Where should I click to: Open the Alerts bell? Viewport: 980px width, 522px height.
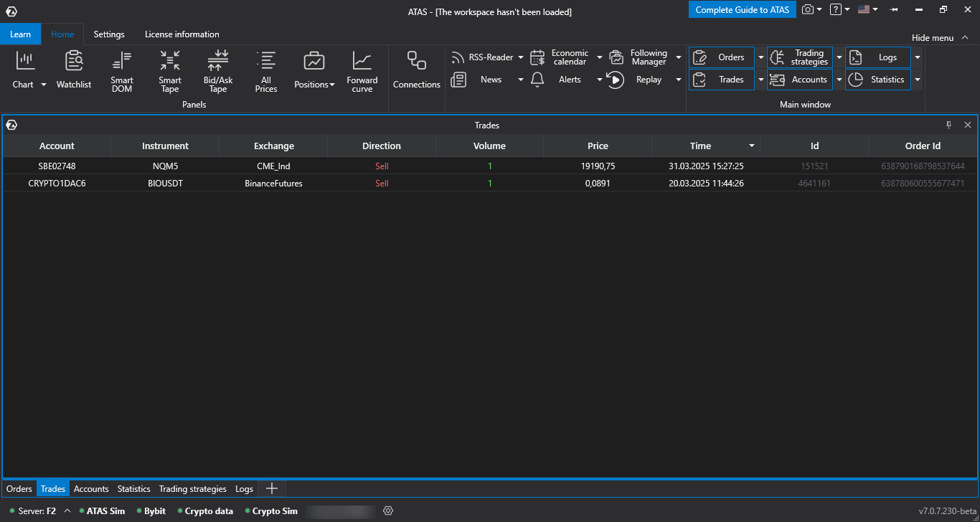point(537,80)
